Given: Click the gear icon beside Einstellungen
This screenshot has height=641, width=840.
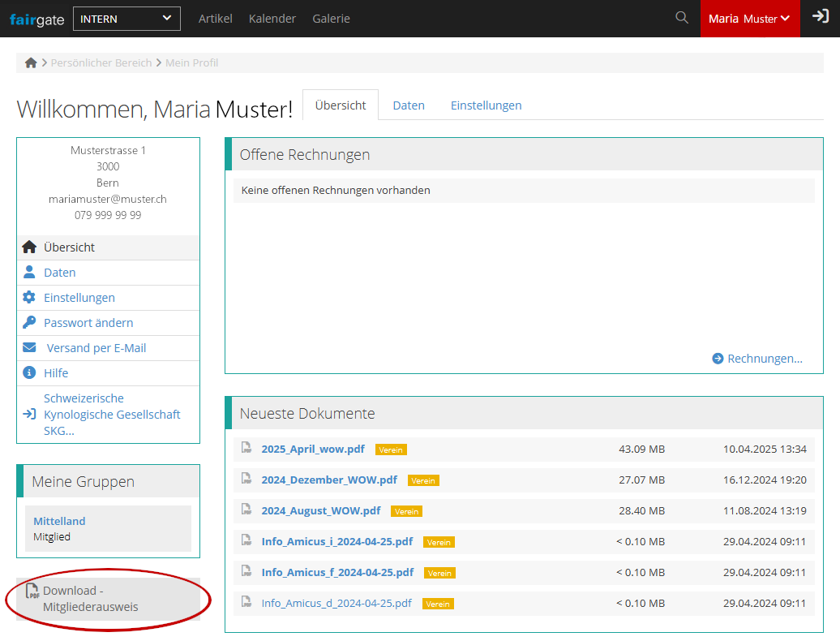Looking at the screenshot, I should [29, 298].
